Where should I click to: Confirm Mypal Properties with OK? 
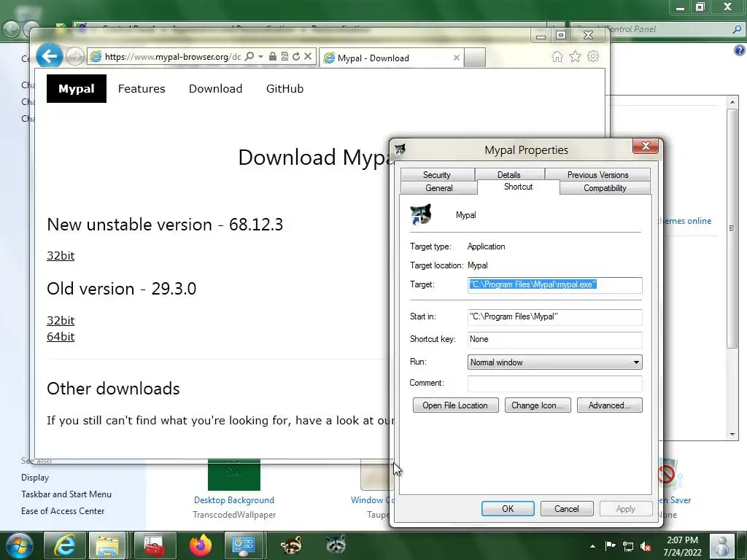pos(508,508)
